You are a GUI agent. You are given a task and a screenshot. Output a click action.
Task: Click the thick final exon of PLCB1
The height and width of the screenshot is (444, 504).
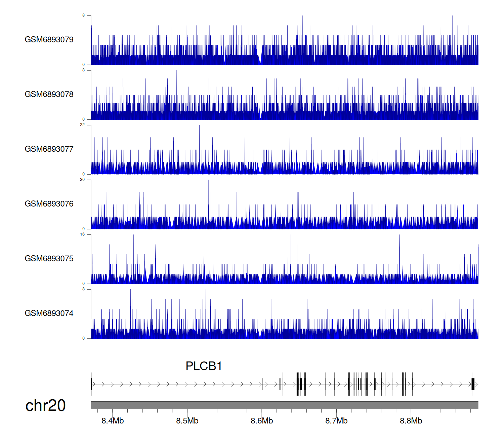[x=473, y=384]
